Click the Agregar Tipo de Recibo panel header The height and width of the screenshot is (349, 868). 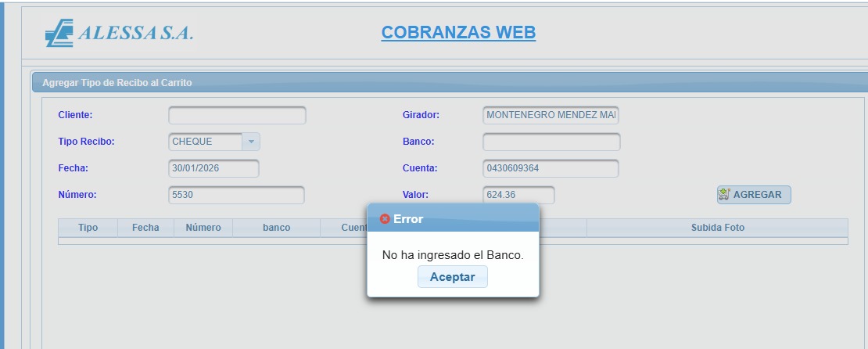coord(117,82)
